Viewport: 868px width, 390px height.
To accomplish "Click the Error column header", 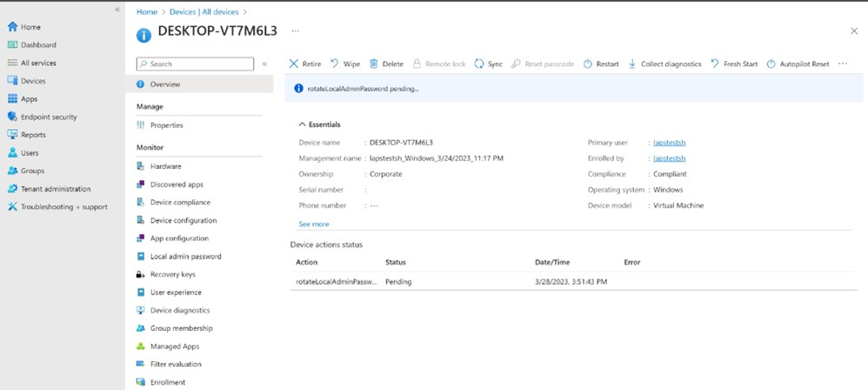I will [x=632, y=263].
